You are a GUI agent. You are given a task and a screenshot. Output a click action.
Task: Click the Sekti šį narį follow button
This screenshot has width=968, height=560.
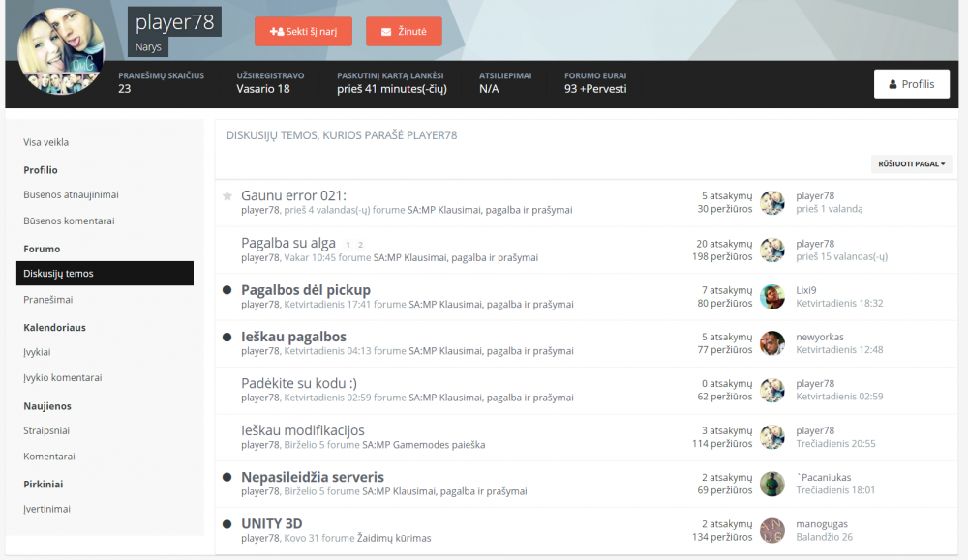303,32
